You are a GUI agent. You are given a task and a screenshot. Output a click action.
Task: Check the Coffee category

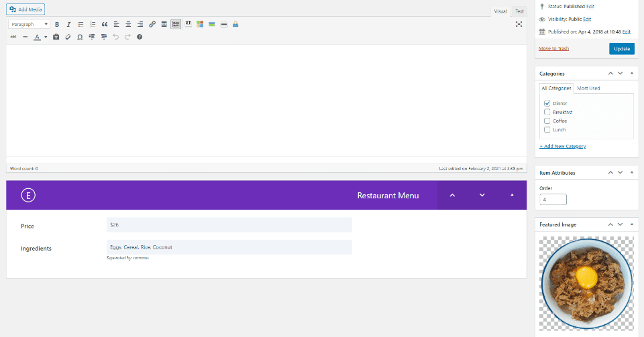[547, 121]
